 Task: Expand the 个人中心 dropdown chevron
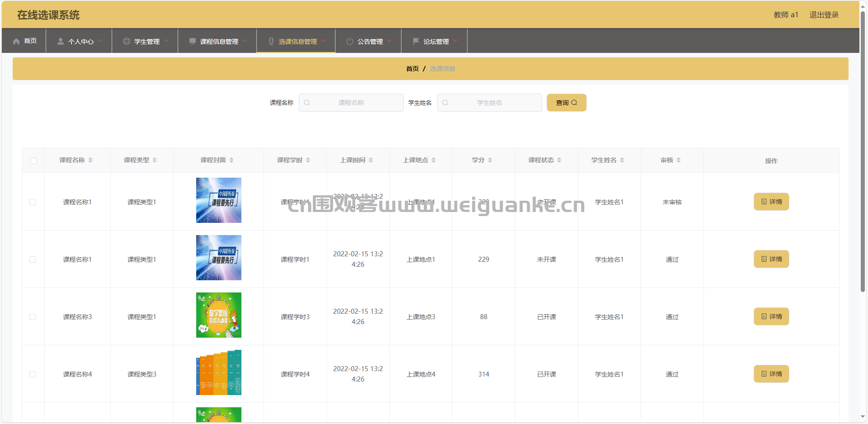(x=100, y=41)
